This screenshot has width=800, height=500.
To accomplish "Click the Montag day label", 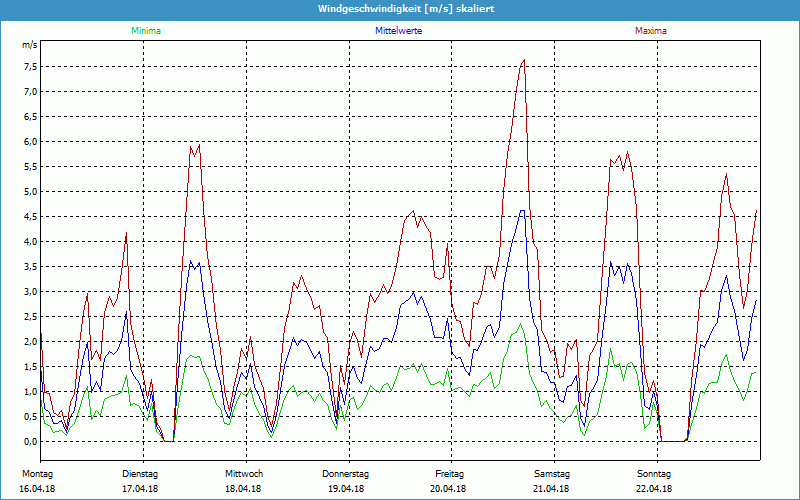I will point(37,474).
